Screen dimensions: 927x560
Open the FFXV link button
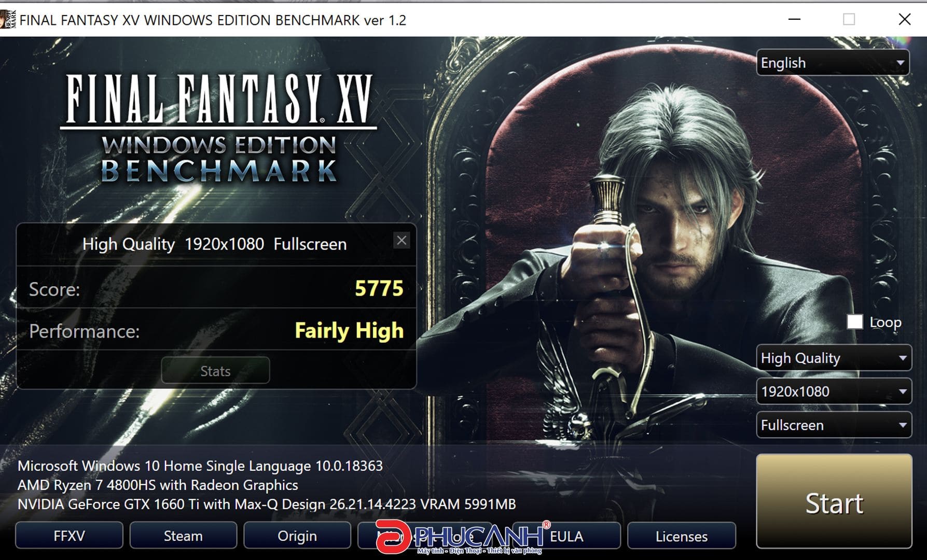point(69,536)
